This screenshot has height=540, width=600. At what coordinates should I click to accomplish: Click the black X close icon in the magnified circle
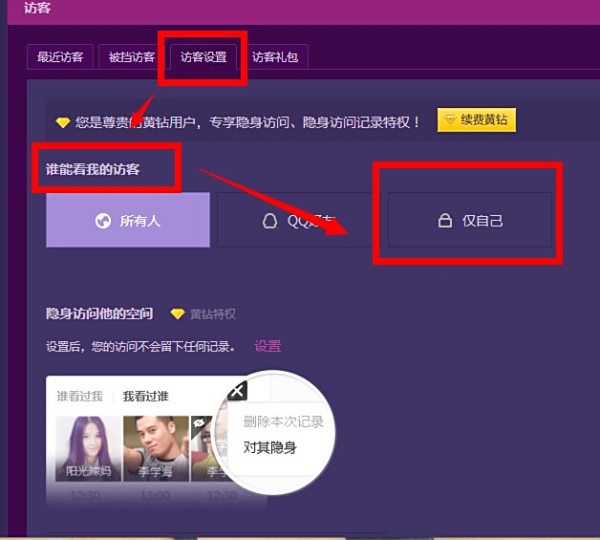[237, 391]
